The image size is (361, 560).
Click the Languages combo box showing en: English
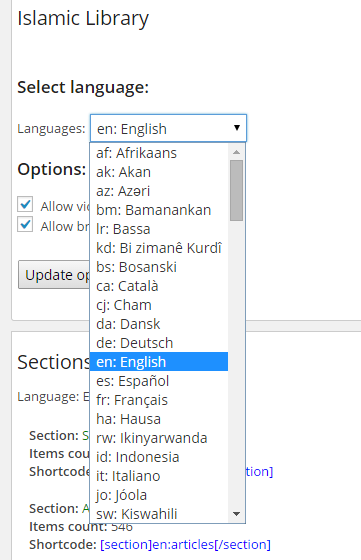pos(168,128)
